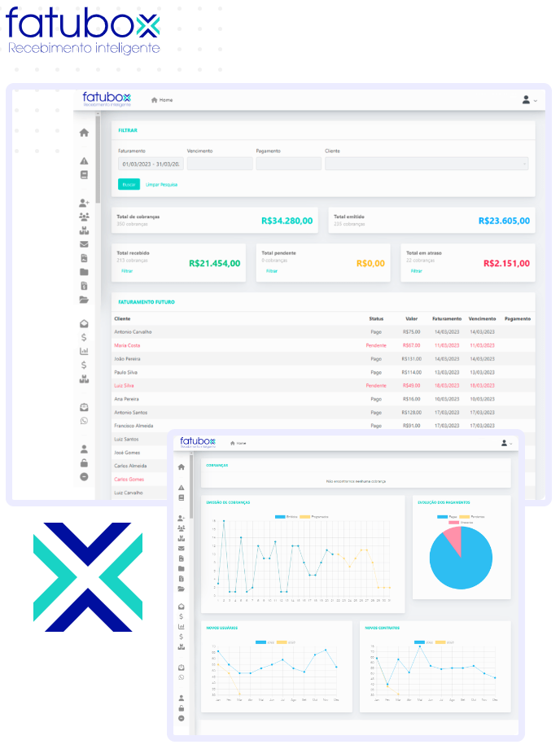Image resolution: width=560 pixels, height=749 pixels.
Task: Go to Home in the filter dashboard's top bar
Action: coord(162,100)
